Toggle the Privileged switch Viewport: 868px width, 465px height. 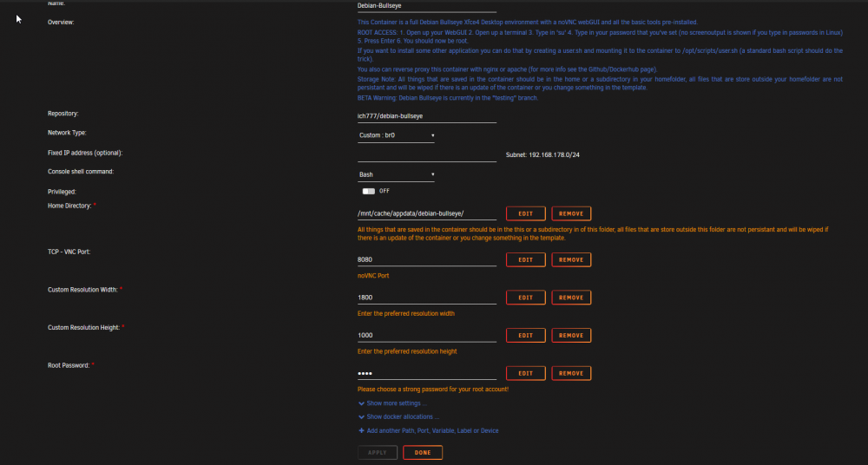tap(369, 191)
